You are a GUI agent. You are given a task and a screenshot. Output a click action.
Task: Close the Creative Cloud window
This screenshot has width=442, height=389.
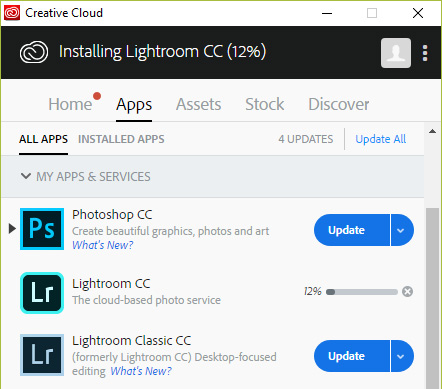tap(418, 13)
